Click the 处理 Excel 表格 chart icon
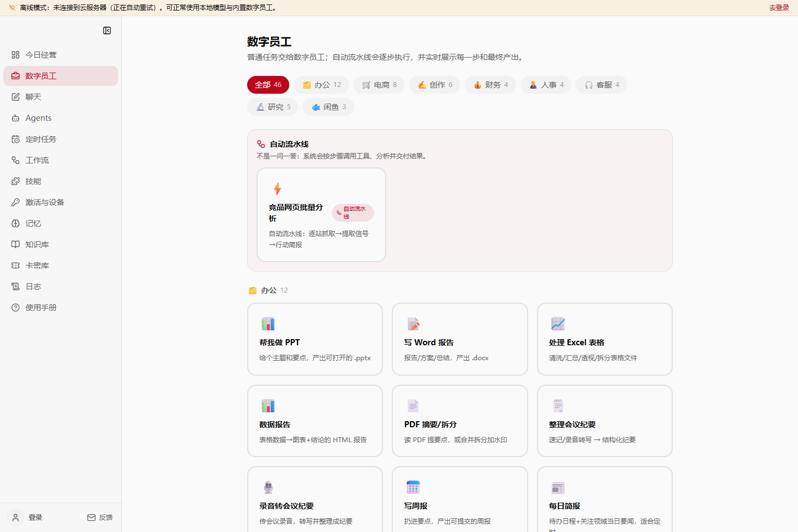The height and width of the screenshot is (532, 798). click(558, 324)
